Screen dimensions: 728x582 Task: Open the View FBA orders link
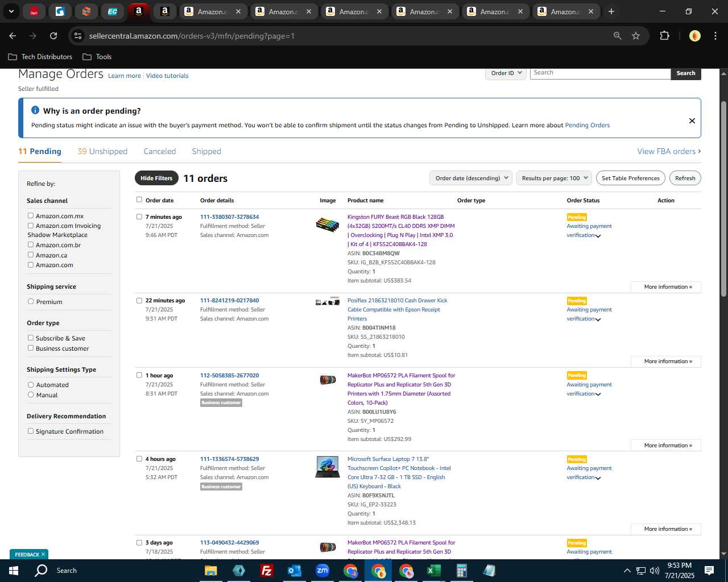669,151
